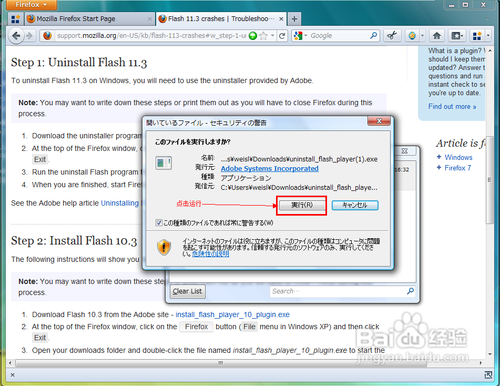Close the Flash 11.3 crashes tab
Image resolution: width=500 pixels, height=386 pixels.
coord(281,19)
